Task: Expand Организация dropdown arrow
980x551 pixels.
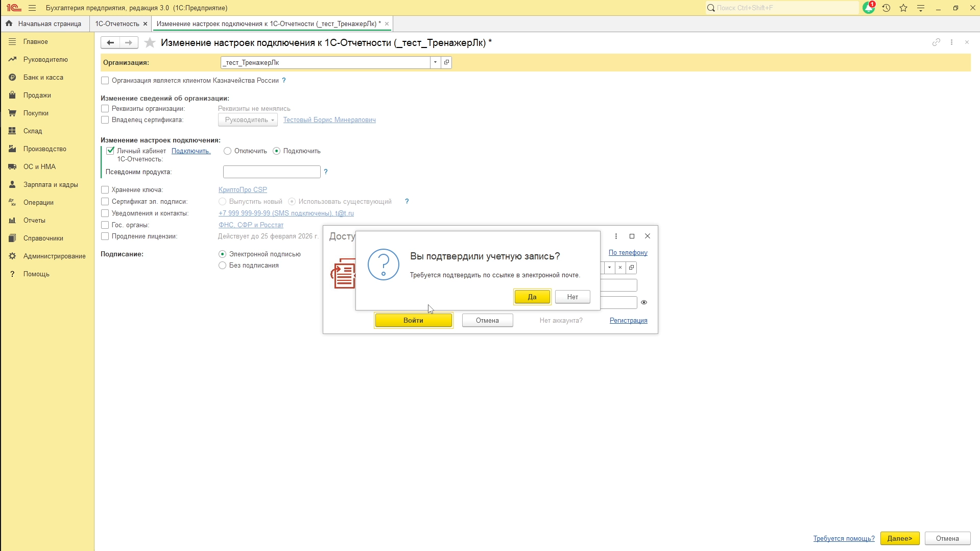Action: click(x=435, y=62)
